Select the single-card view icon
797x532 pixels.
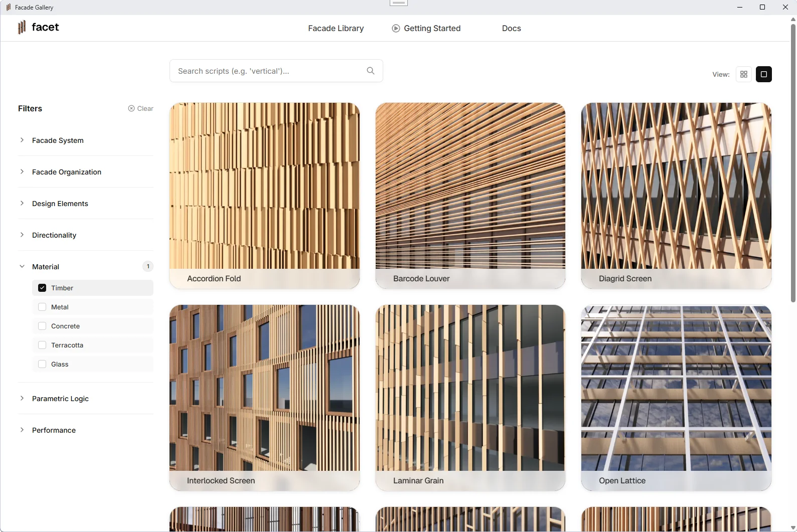(x=763, y=74)
